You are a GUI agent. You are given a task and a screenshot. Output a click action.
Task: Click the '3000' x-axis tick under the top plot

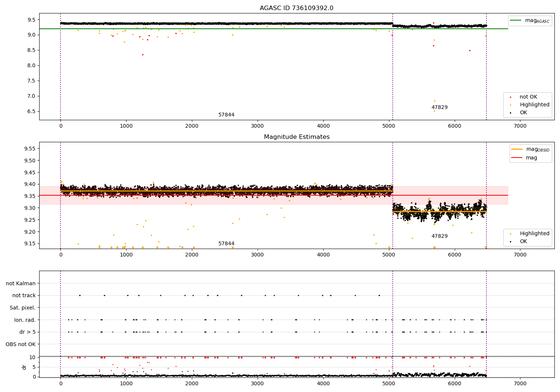pyautogui.click(x=258, y=126)
